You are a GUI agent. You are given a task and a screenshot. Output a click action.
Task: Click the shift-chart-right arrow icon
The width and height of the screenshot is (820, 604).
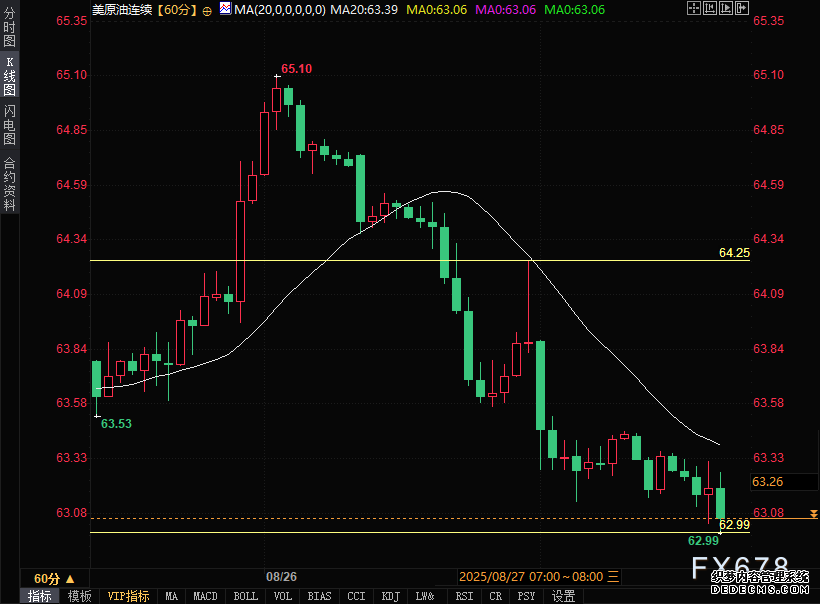[742, 8]
